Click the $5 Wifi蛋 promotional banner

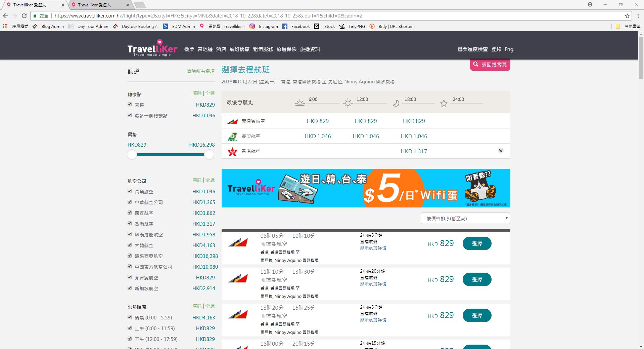(x=366, y=188)
